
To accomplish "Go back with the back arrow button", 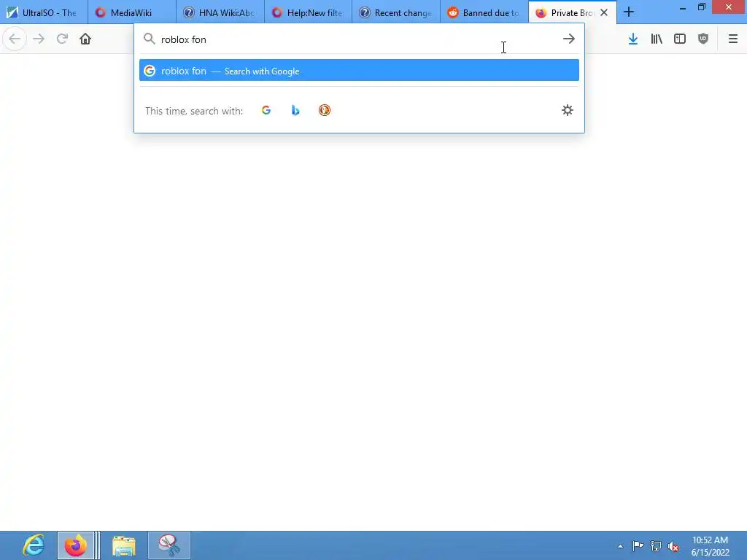I will point(15,39).
